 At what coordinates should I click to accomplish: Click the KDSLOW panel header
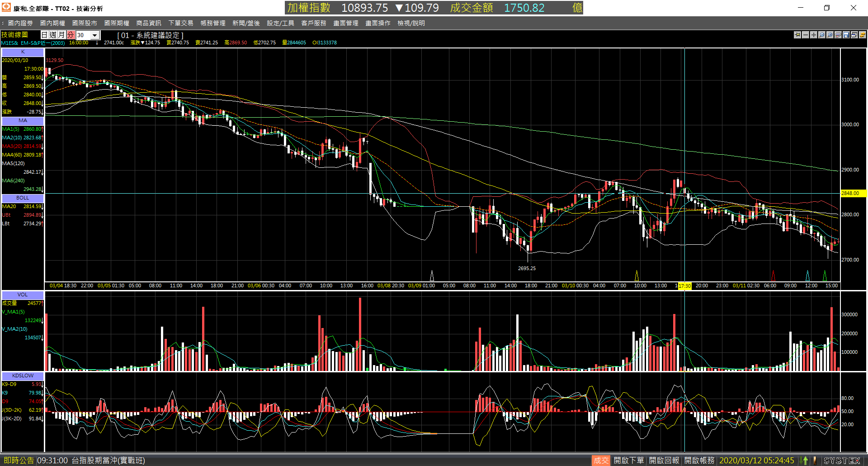click(23, 376)
